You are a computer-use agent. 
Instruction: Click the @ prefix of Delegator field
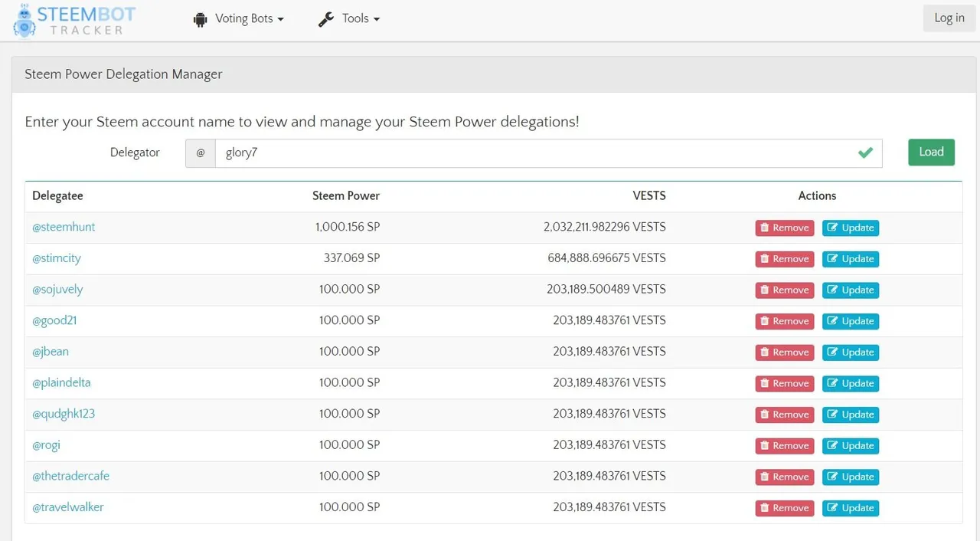(201, 153)
